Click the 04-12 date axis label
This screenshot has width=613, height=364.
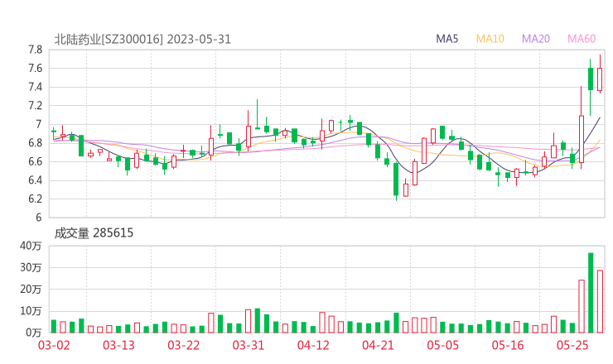point(313,345)
